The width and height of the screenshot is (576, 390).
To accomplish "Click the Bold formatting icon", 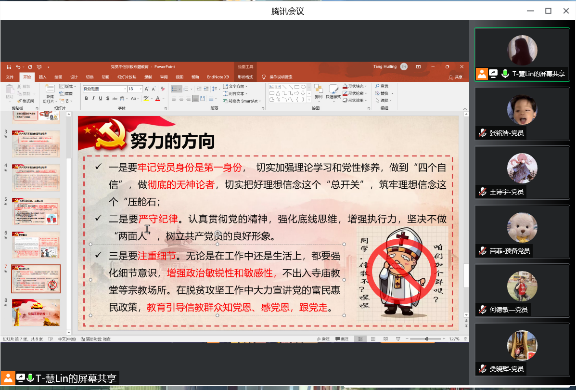I will 86,98.
